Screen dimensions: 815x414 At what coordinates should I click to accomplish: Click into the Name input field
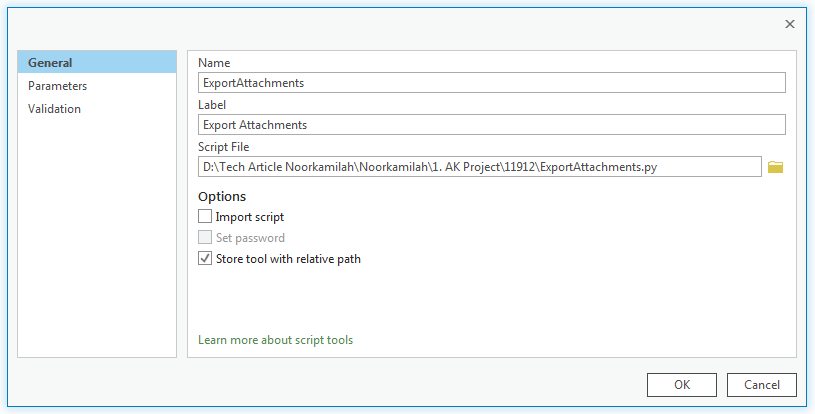492,83
